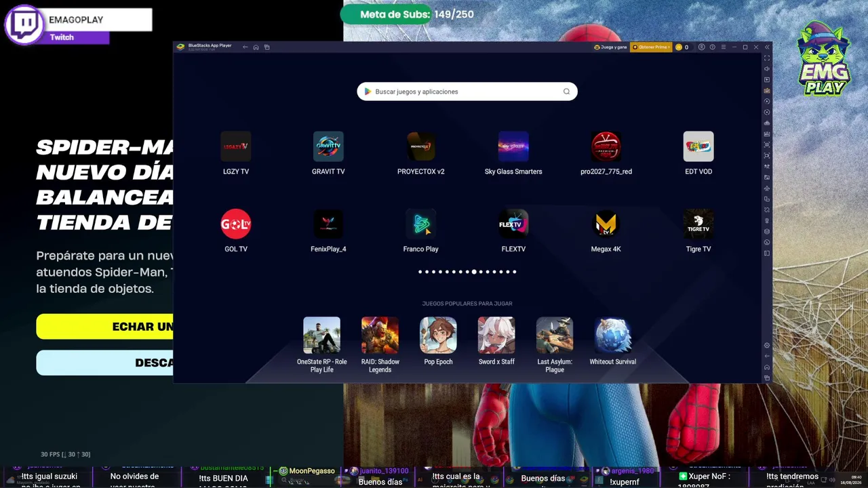This screenshot has height=488, width=868.
Task: Open the PROYECTOX v2 app
Action: (421, 146)
